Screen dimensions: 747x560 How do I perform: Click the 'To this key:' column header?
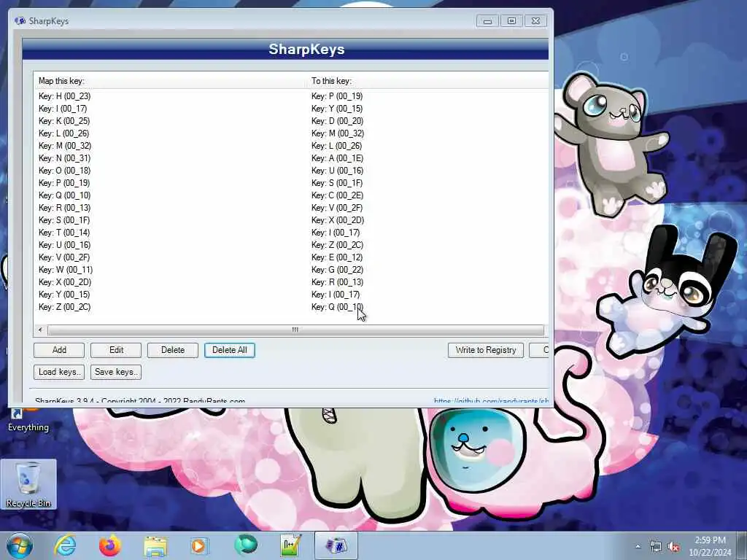pos(429,81)
